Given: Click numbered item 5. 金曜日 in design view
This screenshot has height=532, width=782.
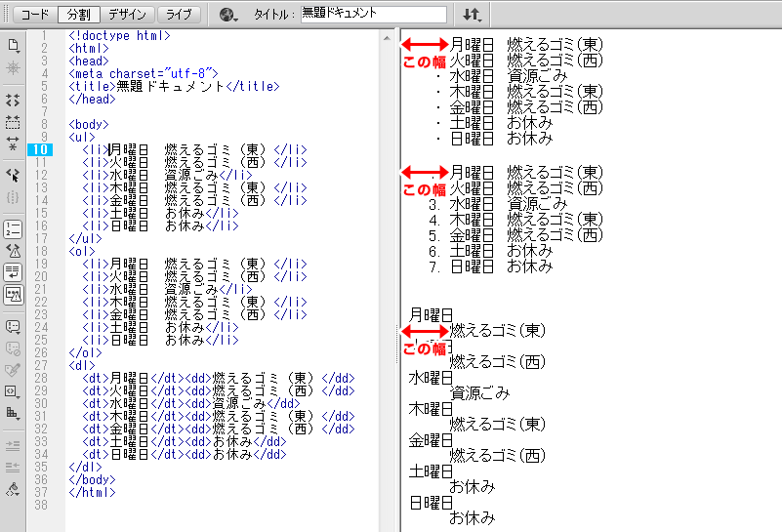Looking at the screenshot, I should 515,235.
